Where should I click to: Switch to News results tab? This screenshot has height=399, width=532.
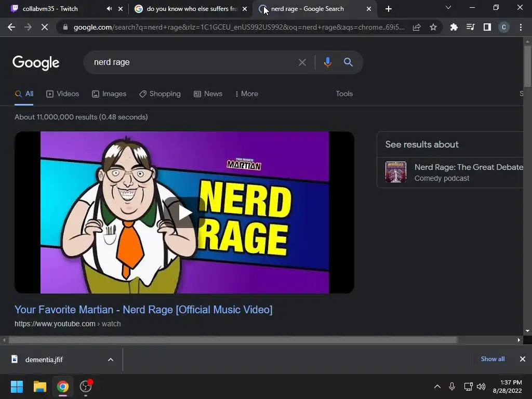click(x=208, y=94)
